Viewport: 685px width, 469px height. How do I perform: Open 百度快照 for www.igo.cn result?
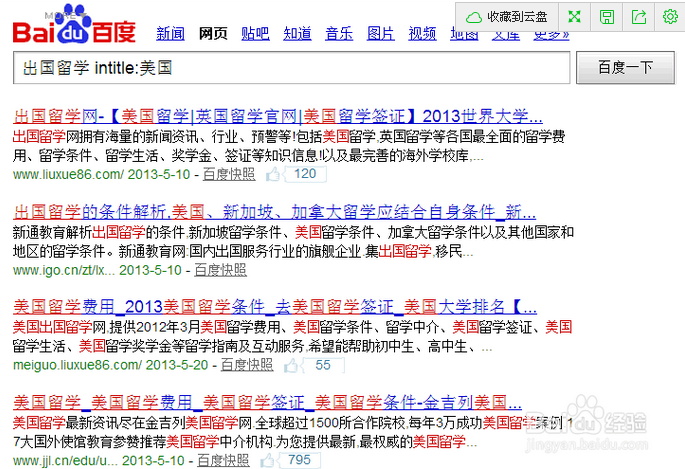coord(220,270)
